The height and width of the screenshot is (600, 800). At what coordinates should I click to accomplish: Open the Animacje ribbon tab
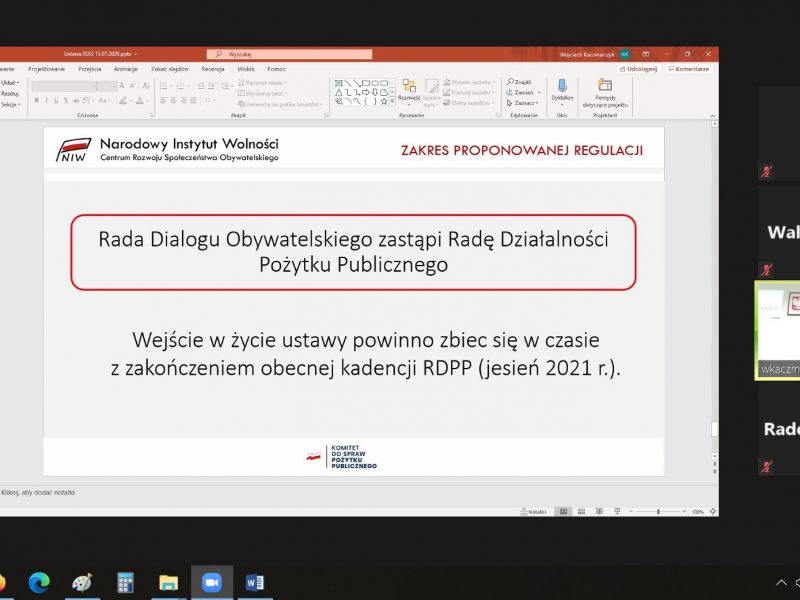(x=126, y=69)
